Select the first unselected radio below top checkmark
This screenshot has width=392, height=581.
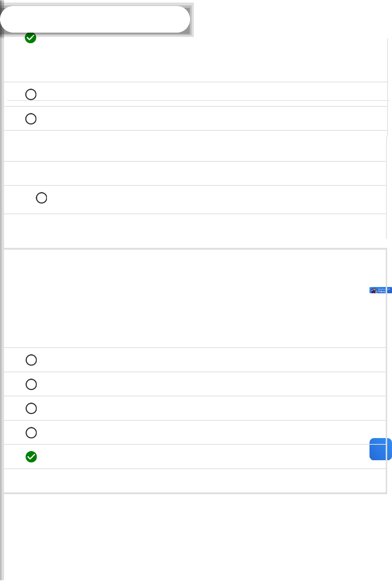[31, 95]
